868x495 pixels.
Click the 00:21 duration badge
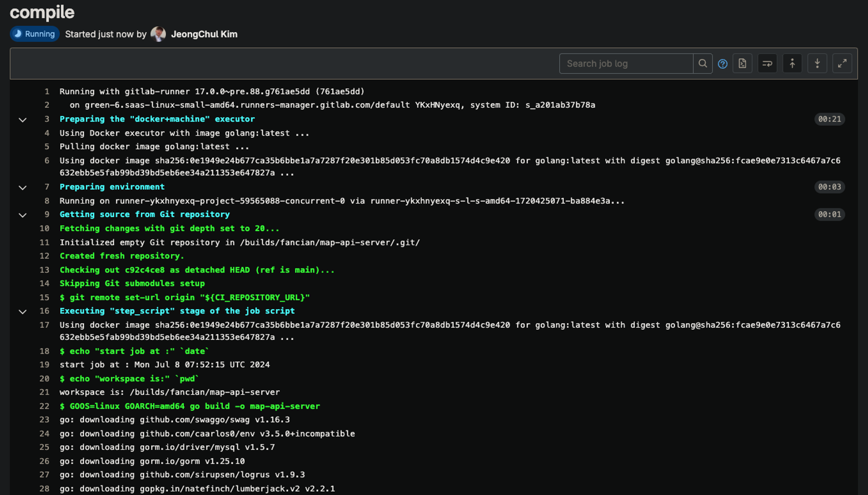tap(829, 119)
